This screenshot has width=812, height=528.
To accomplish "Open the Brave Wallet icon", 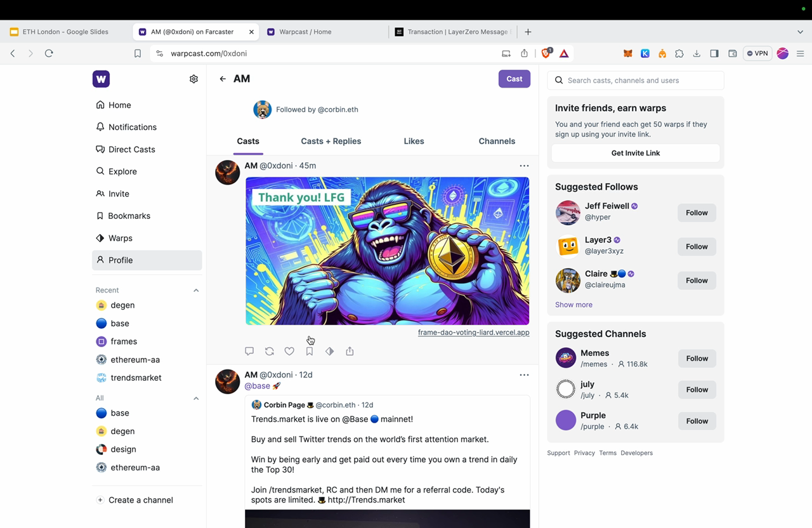I will pos(732,53).
